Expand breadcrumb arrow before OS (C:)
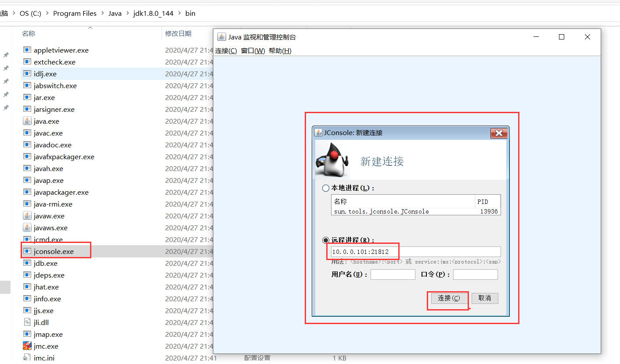 point(14,14)
